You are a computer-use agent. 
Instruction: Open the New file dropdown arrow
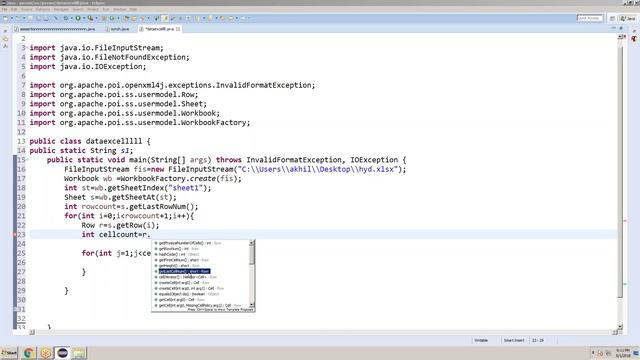[11, 18]
